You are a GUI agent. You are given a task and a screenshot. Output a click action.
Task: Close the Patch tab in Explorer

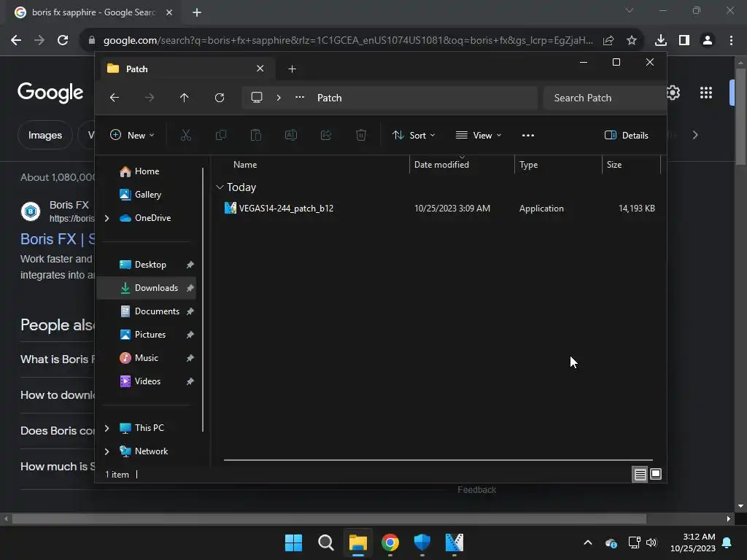(260, 69)
